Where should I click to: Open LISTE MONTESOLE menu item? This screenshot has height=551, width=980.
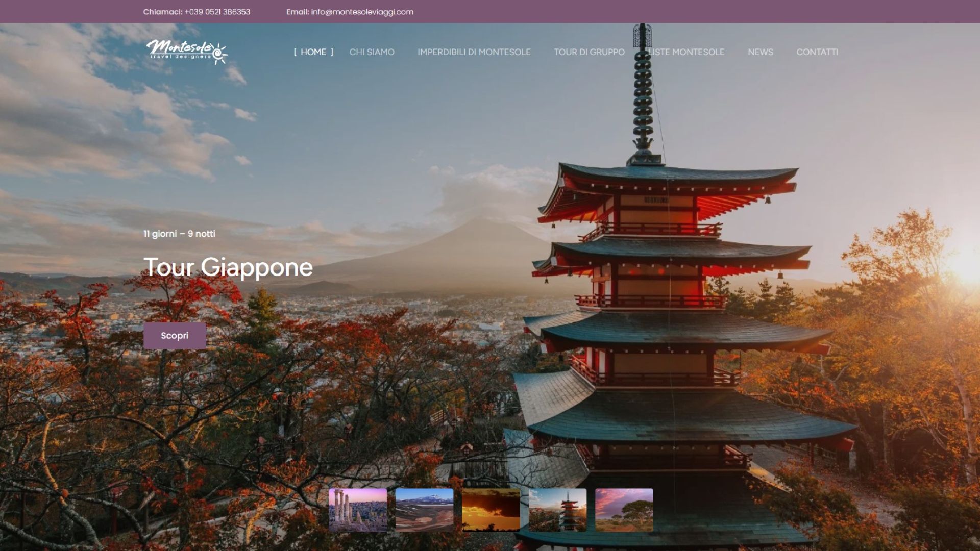686,52
